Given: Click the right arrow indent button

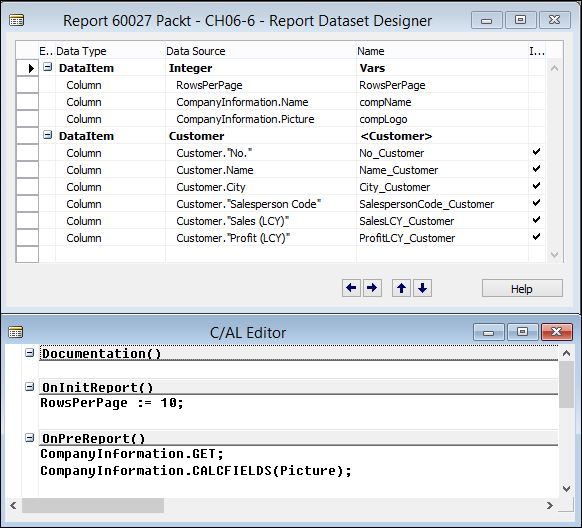Looking at the screenshot, I should click(372, 288).
